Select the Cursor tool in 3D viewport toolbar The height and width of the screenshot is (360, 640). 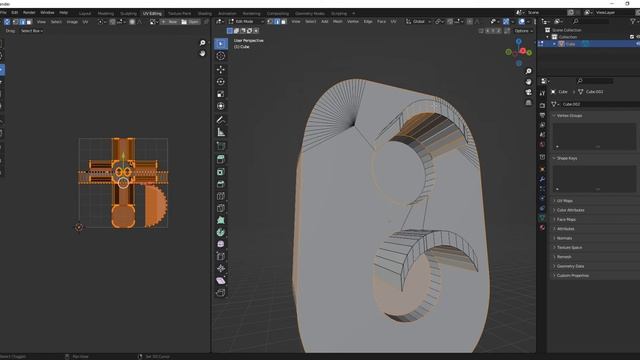coord(221,56)
